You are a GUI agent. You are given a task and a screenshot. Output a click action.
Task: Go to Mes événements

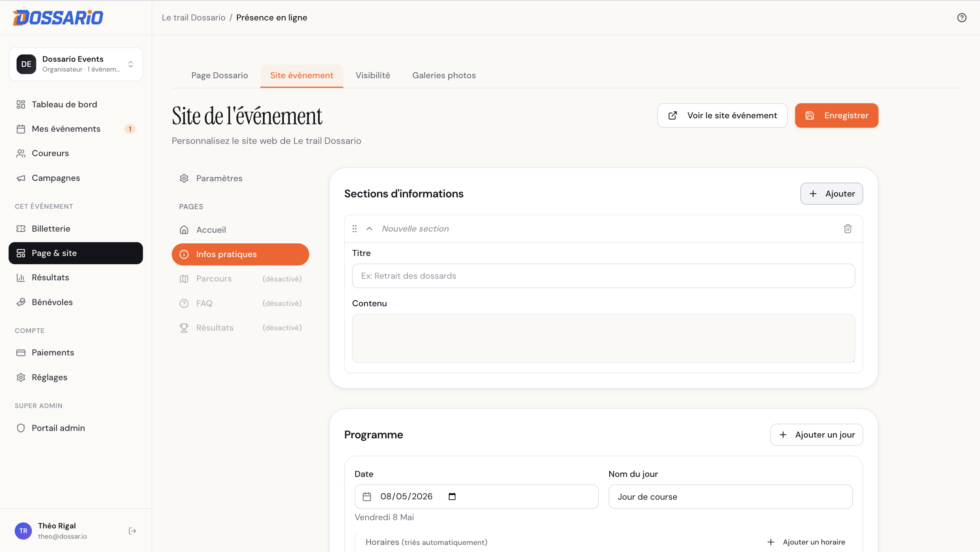click(76, 129)
